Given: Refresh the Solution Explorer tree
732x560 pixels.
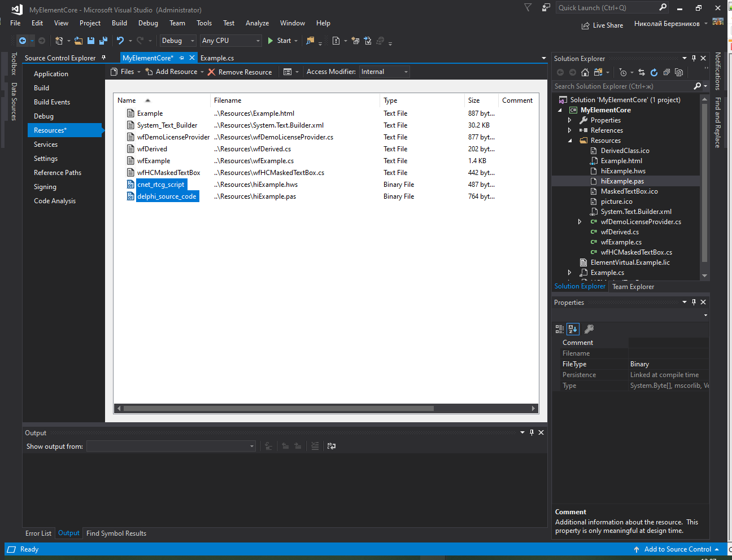Looking at the screenshot, I should point(654,72).
